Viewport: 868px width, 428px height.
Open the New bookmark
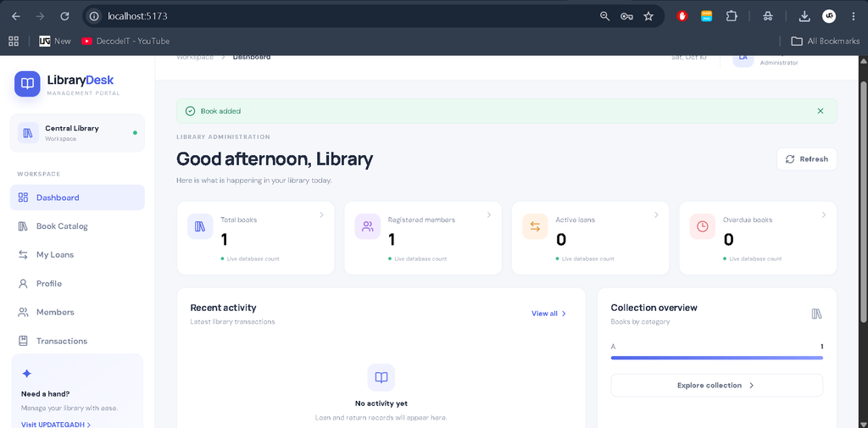pyautogui.click(x=55, y=41)
